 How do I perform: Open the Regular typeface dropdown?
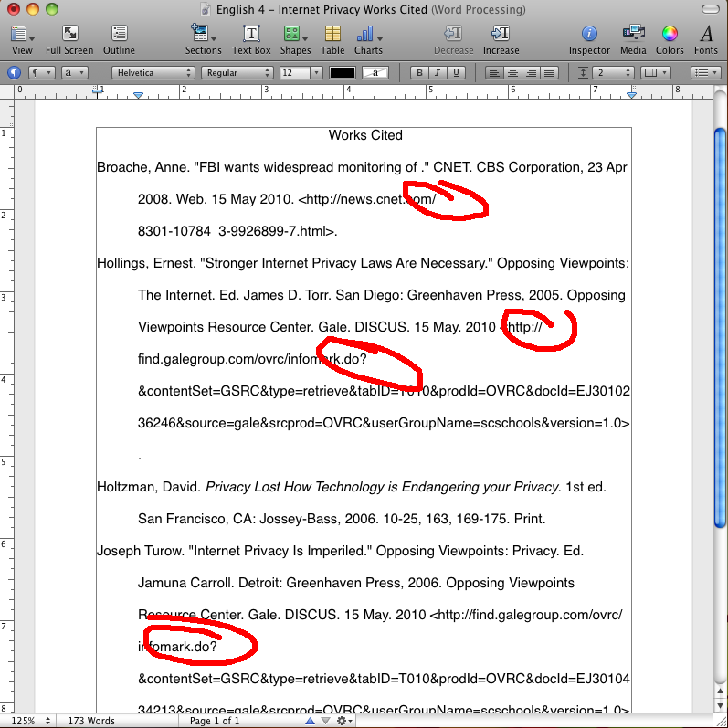pos(237,73)
